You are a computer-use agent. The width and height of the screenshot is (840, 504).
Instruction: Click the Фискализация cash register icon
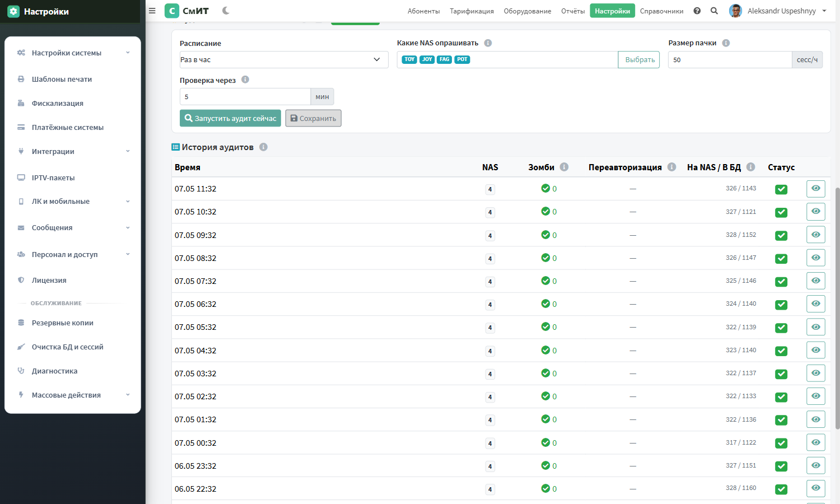(21, 103)
